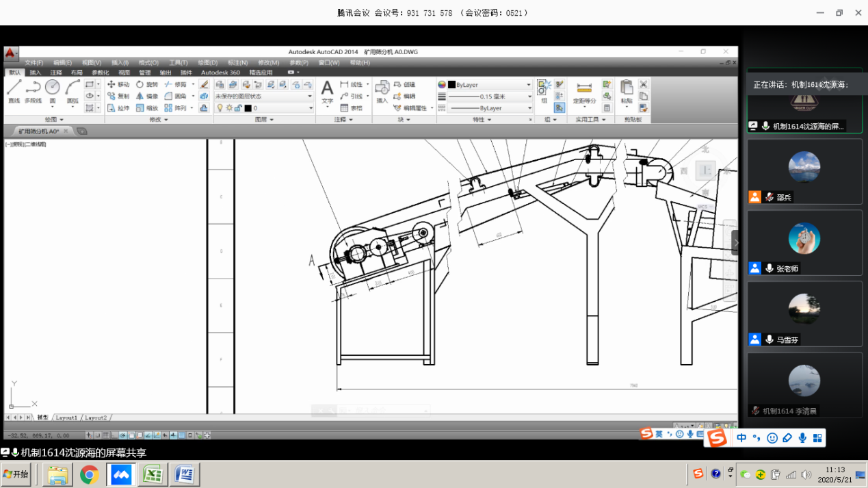This screenshot has height=488, width=868.
Task: Open the layer state dropdown (未保存的图层状态)
Action: (x=263, y=97)
